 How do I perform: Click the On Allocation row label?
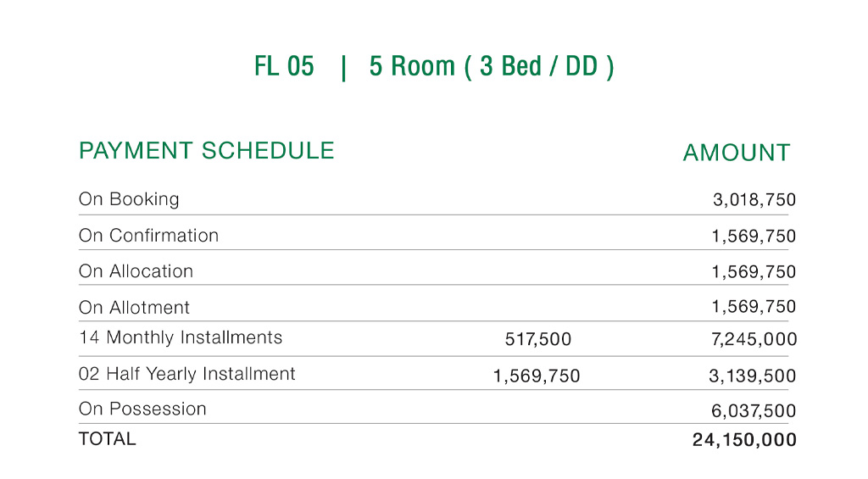click(136, 271)
